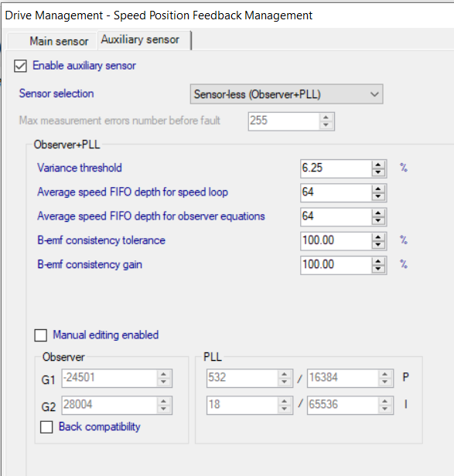Focus the B-emf consistency tolerance field
Image resolution: width=454 pixels, height=476 pixels.
(x=336, y=240)
